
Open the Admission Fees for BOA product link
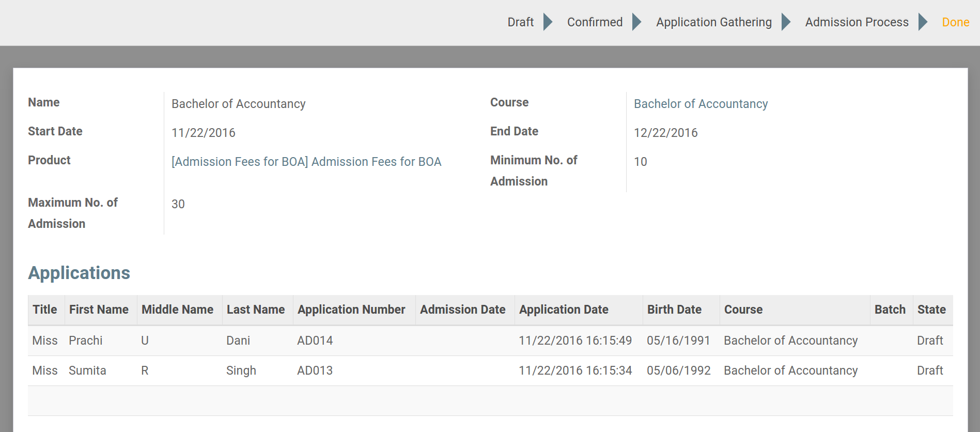click(x=306, y=162)
